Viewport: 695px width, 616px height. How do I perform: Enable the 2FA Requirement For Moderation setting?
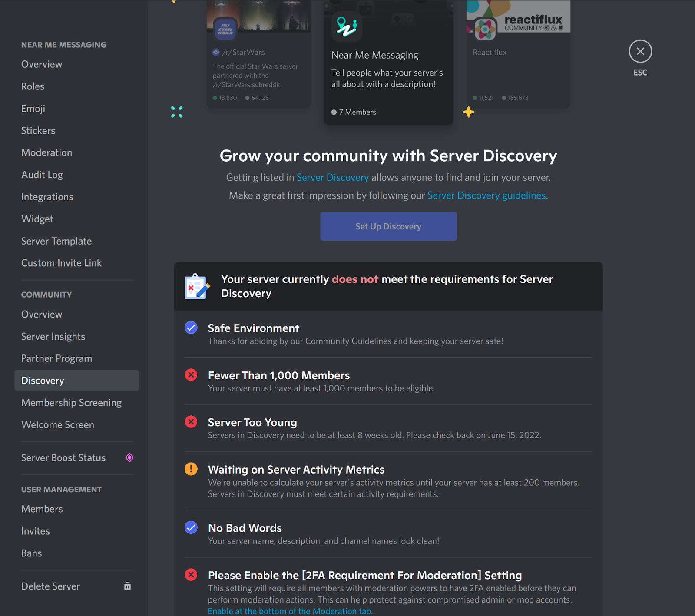tap(290, 611)
